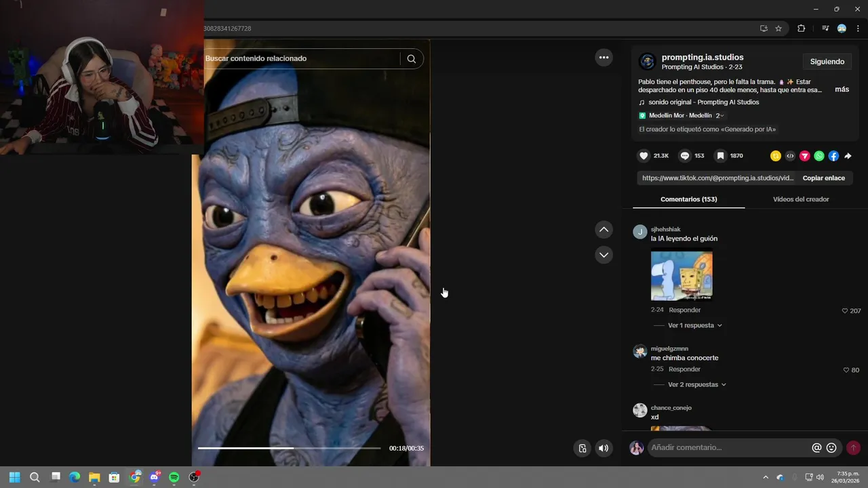Open Microsoft Edge from the taskbar

point(75,477)
